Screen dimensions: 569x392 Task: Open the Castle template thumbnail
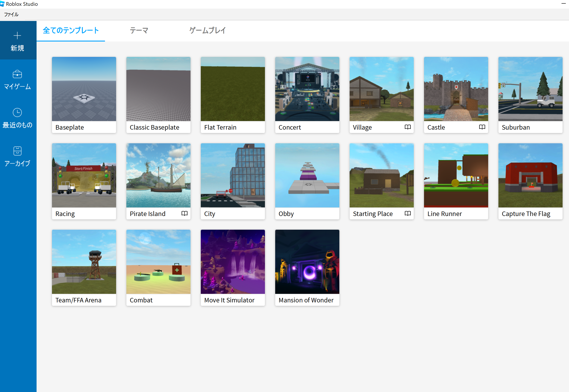(456, 89)
